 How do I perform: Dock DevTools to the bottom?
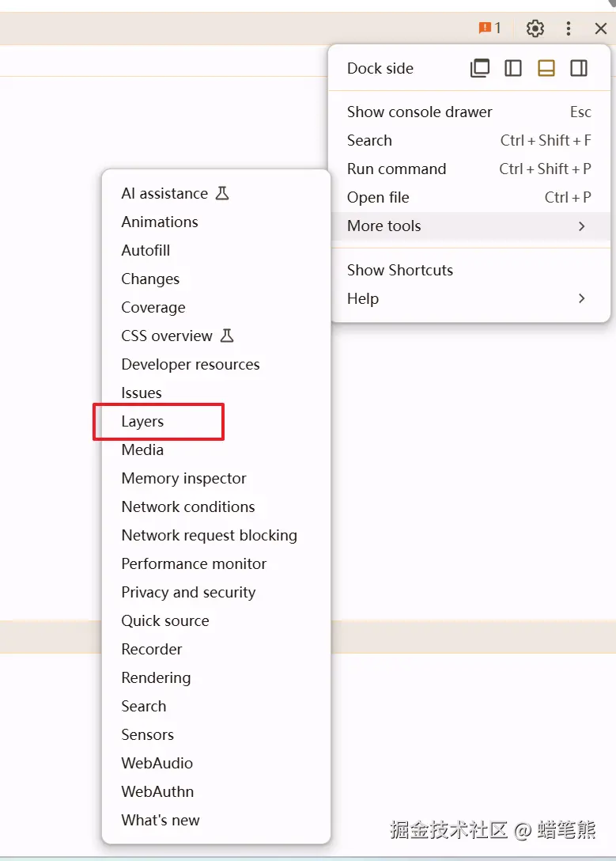pos(546,68)
